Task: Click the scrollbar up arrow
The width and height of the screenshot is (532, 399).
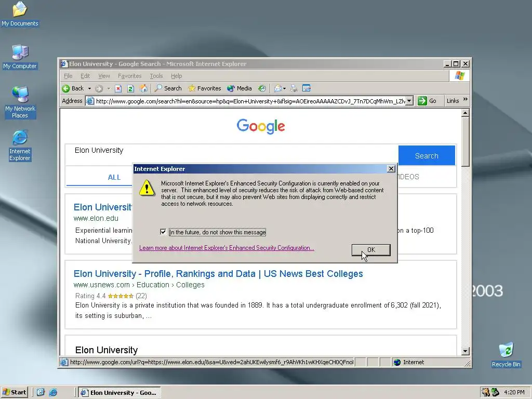Action: [x=465, y=113]
